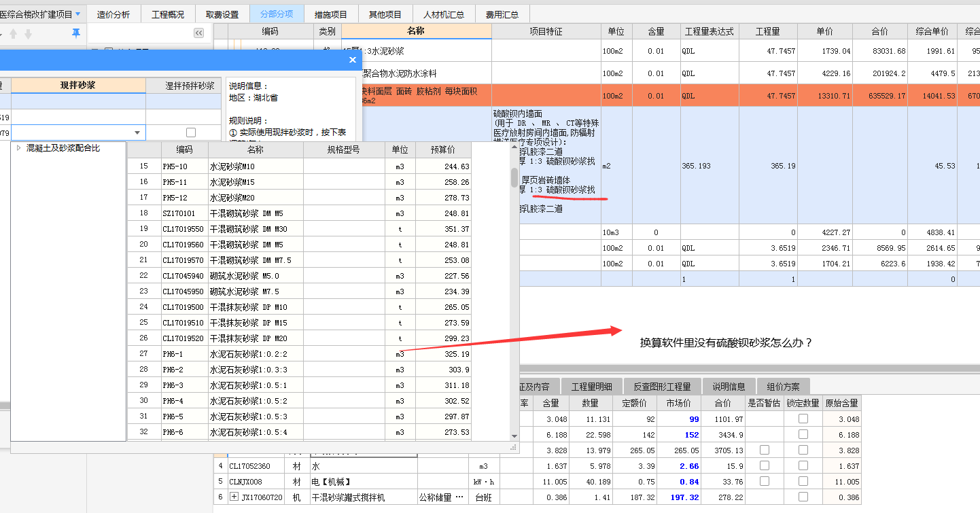
Task: Select 水泥石灰砂浆1:0.5:1 row
Action: click(x=299, y=385)
